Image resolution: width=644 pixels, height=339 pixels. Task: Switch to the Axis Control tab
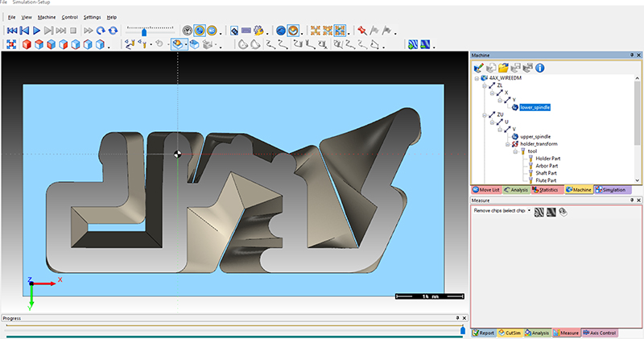tap(600, 332)
